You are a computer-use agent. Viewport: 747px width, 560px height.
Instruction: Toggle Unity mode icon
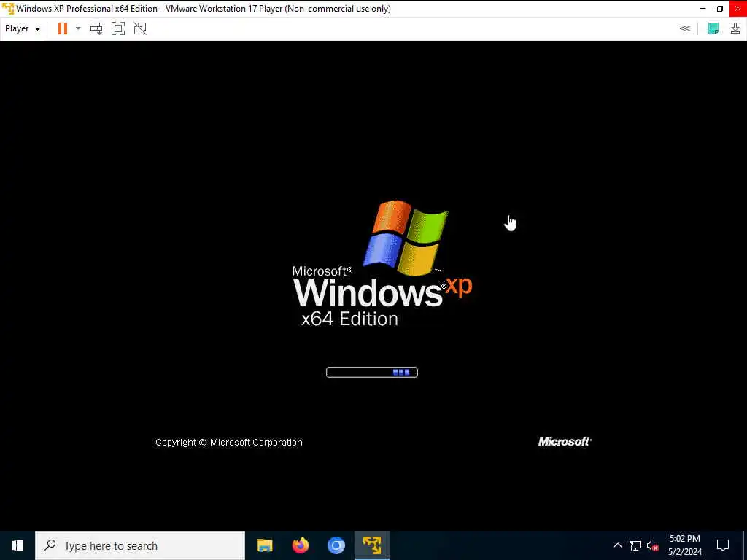point(140,28)
